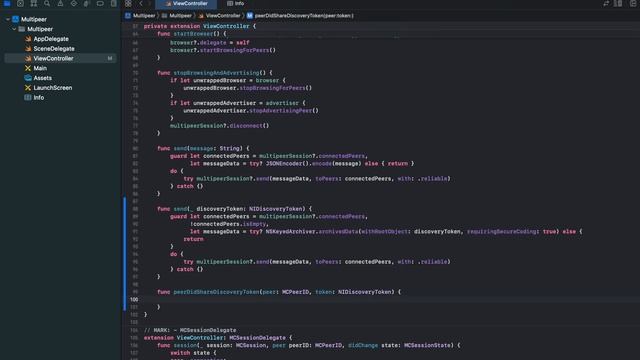Screen dimensions: 640x360
Task: Click 'MCSessionState' type in the code
Action: [427, 345]
